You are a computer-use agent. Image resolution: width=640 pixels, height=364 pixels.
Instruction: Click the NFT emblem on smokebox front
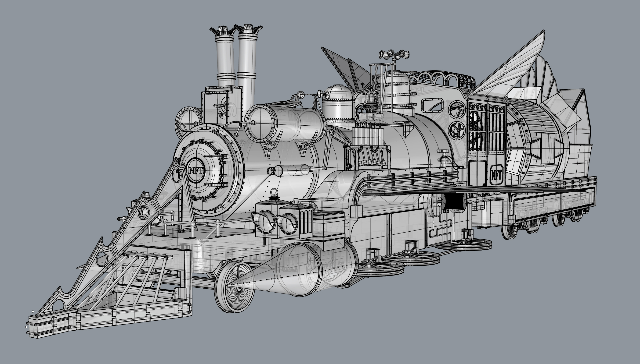196,171
